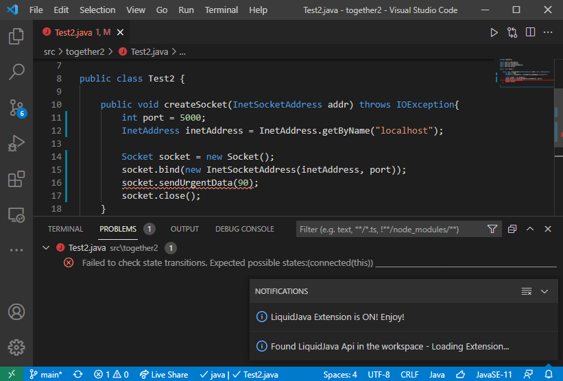Run the Java file with play icon
The width and height of the screenshot is (563, 381).
(494, 33)
